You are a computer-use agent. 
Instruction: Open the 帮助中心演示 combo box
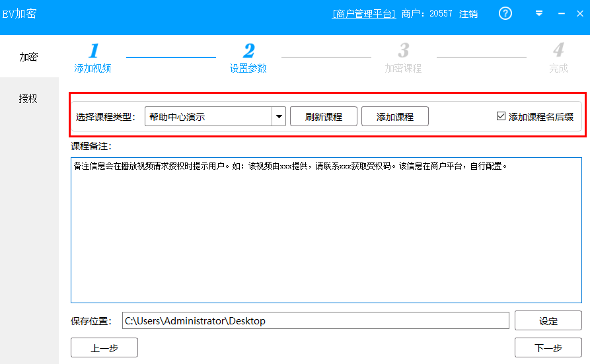[x=208, y=117]
